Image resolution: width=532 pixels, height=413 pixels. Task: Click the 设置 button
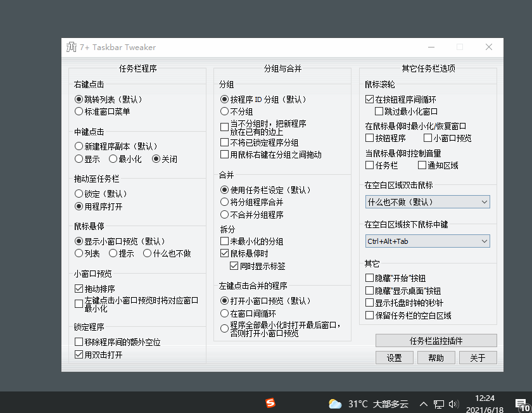tap(394, 357)
